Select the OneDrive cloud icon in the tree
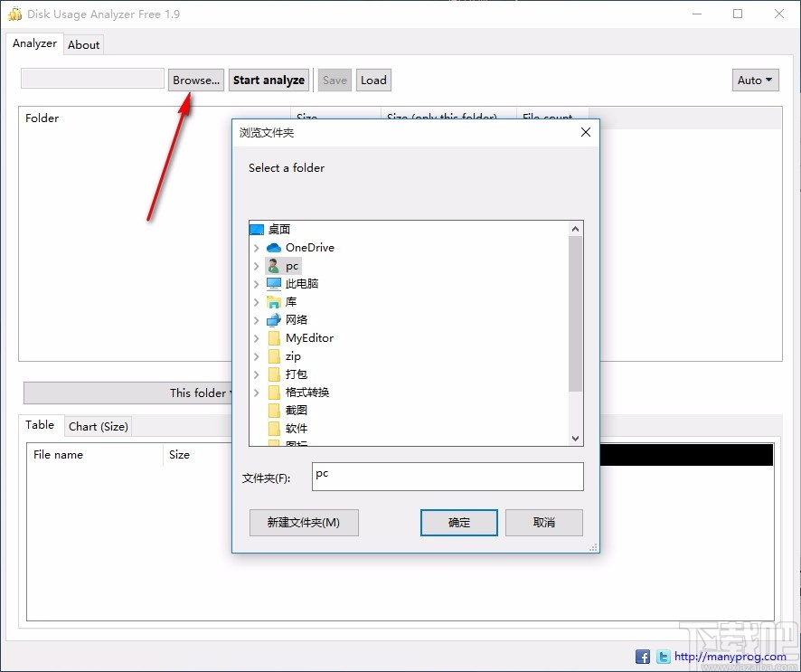 tap(274, 247)
